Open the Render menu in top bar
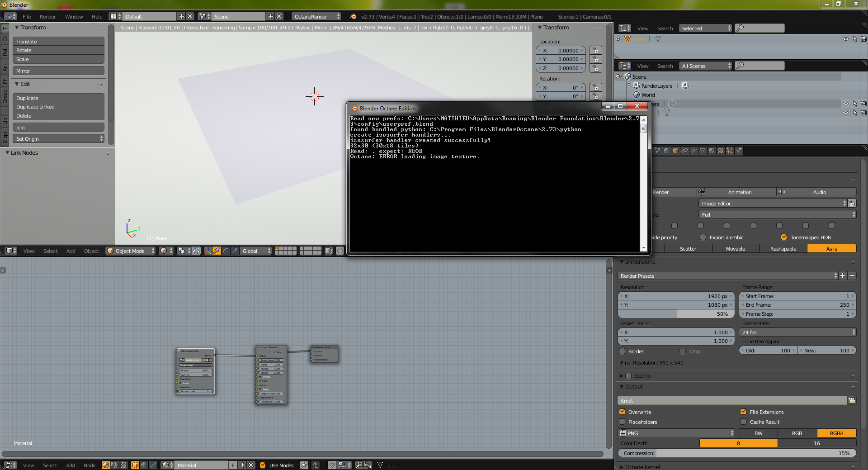868x470 pixels. [x=47, y=17]
